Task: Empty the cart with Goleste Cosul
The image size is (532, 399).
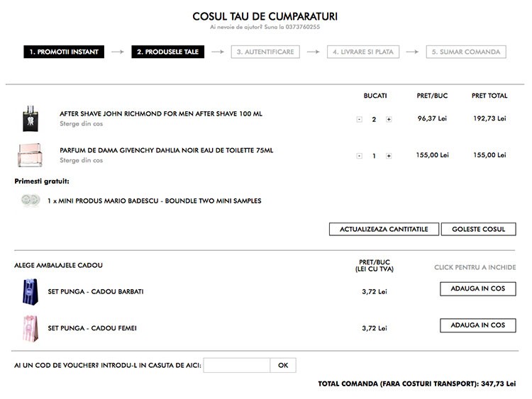Action: point(478,230)
